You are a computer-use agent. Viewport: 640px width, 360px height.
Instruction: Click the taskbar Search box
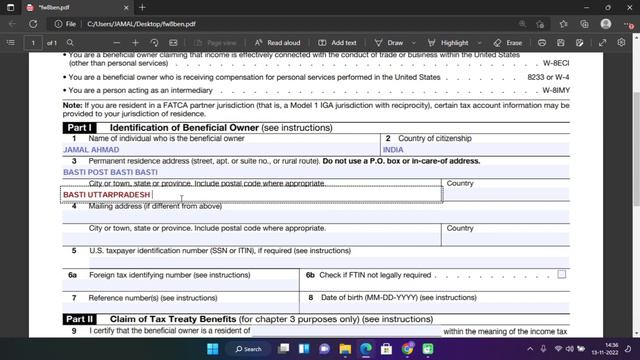[249, 349]
